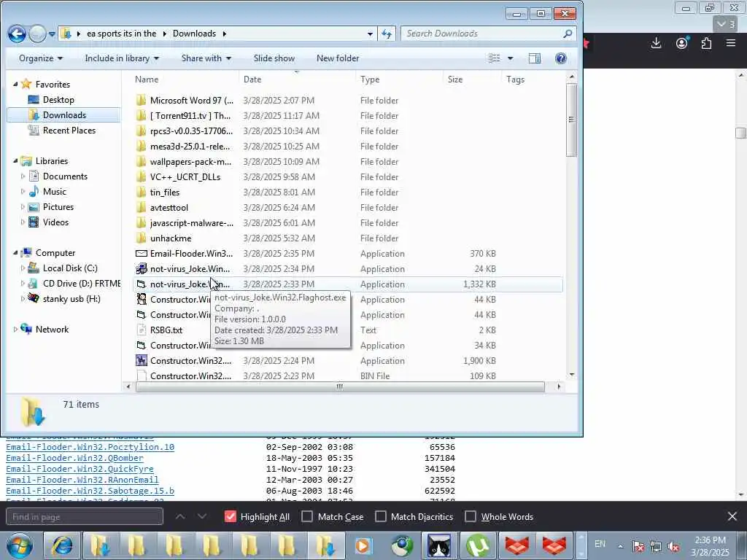Image resolution: width=747 pixels, height=560 pixels.
Task: Open Email-Flooder.Win32.QuickFyre link
Action: tap(80, 469)
